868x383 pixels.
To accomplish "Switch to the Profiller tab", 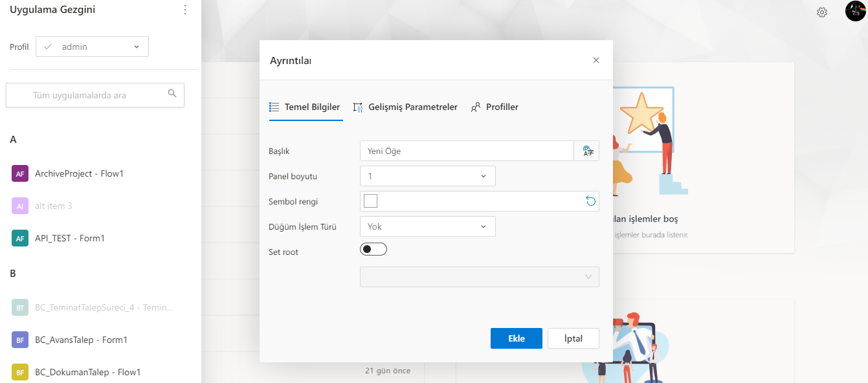I will [495, 107].
